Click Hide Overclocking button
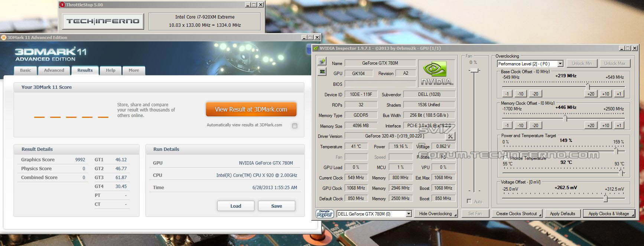Screen dimensions: 644x246 click(x=436, y=214)
